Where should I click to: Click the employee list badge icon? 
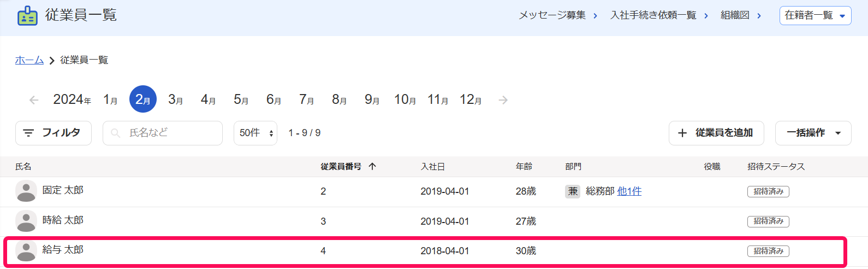point(27,16)
